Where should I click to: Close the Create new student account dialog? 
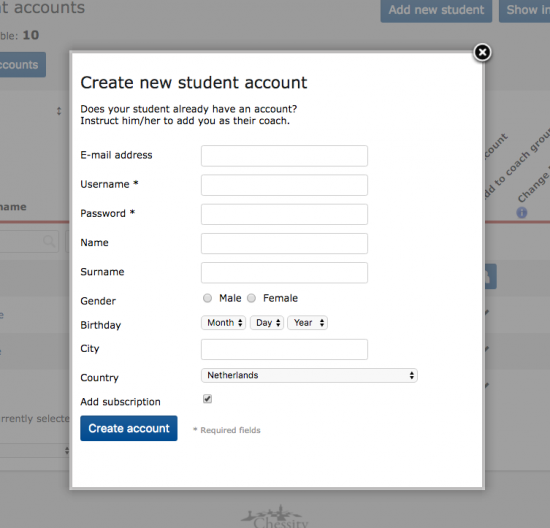pos(482,53)
